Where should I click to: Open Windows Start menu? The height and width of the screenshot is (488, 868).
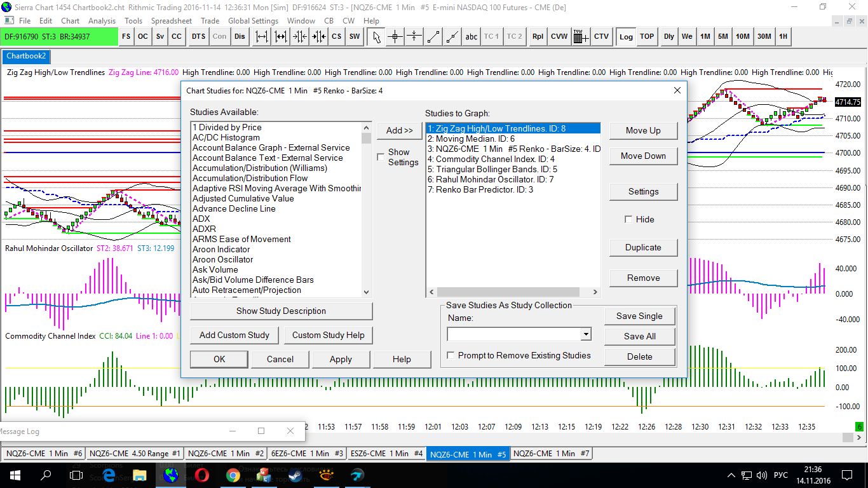(15, 475)
